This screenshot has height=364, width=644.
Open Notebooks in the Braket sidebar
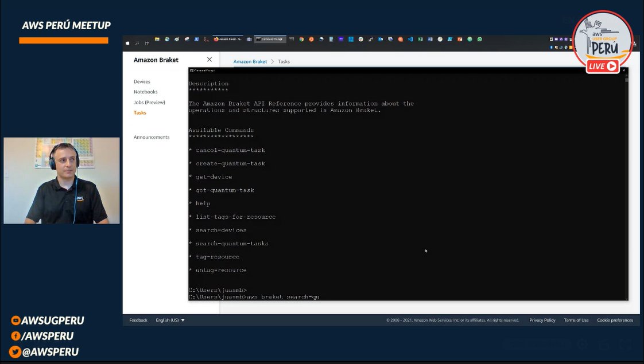[145, 92]
